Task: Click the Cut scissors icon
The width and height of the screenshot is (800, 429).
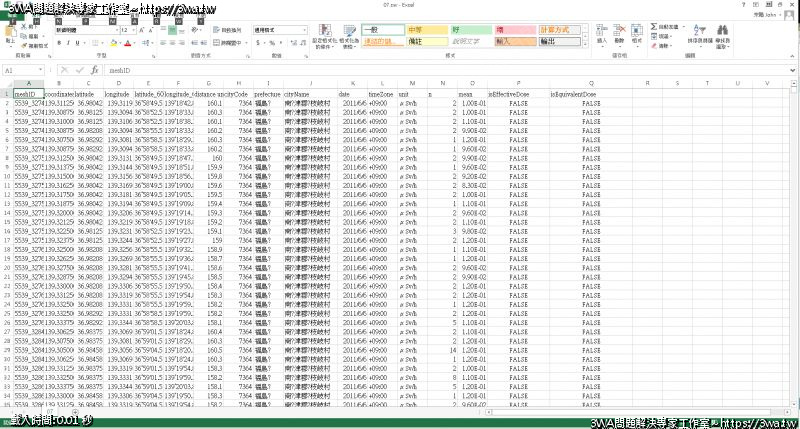Action: (24, 28)
